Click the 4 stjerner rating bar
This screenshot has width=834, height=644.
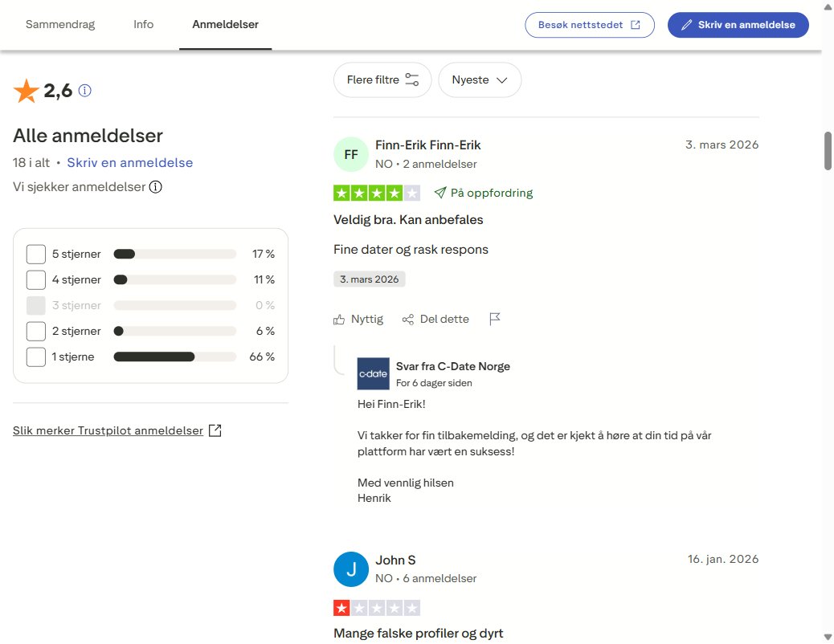[x=175, y=279]
